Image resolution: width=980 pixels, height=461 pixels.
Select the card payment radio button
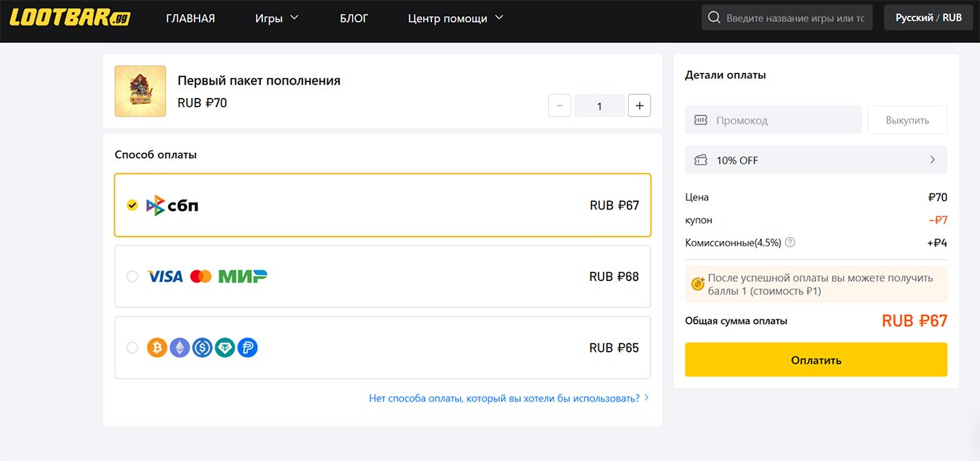tap(133, 276)
